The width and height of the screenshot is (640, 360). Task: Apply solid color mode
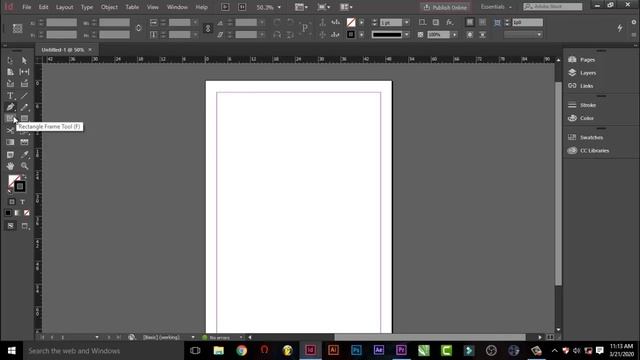(x=8, y=213)
